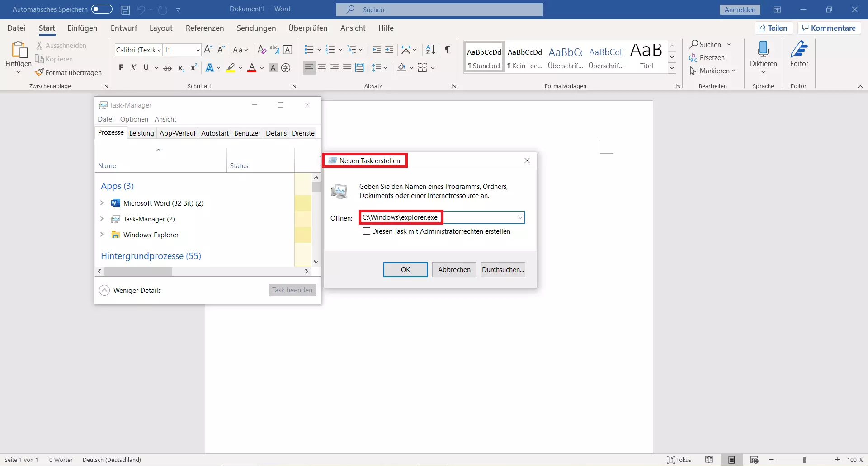
Task: Apply subscript formatting
Action: 181,68
